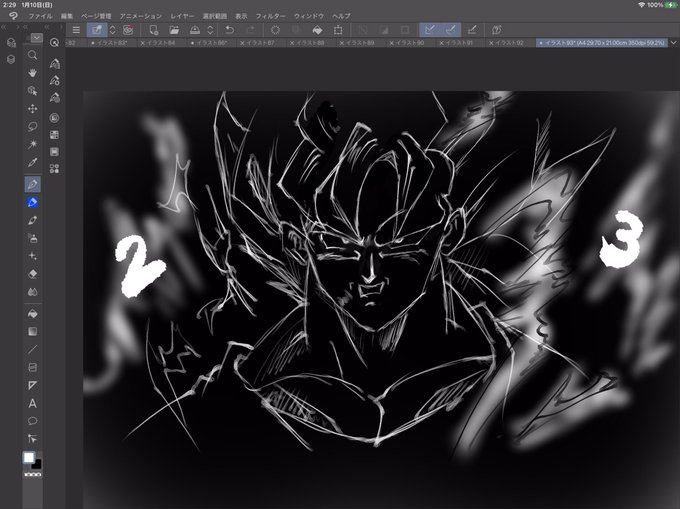Open the lower Material stack icon
The image size is (680, 509).
click(x=11, y=59)
